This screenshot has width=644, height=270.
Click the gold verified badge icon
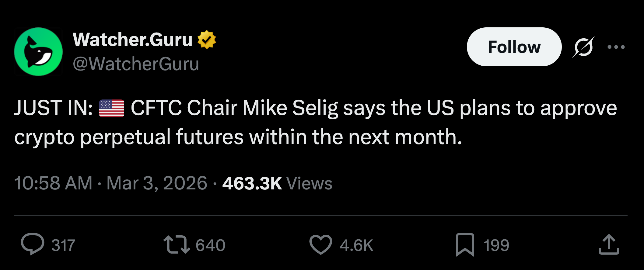207,40
